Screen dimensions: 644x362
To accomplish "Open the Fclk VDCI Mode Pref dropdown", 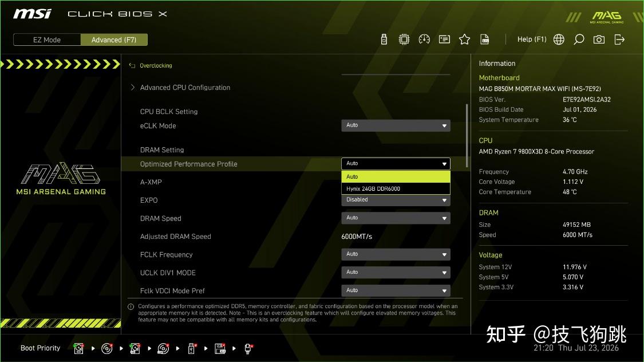I will (x=396, y=290).
